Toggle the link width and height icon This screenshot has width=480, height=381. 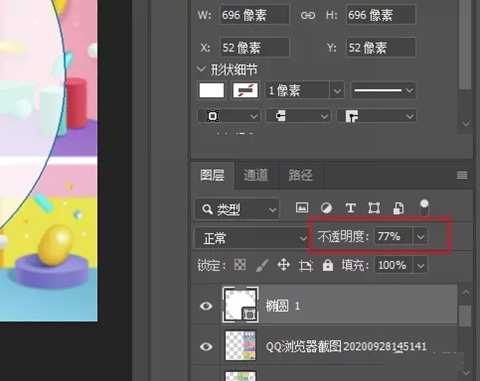coord(308,15)
